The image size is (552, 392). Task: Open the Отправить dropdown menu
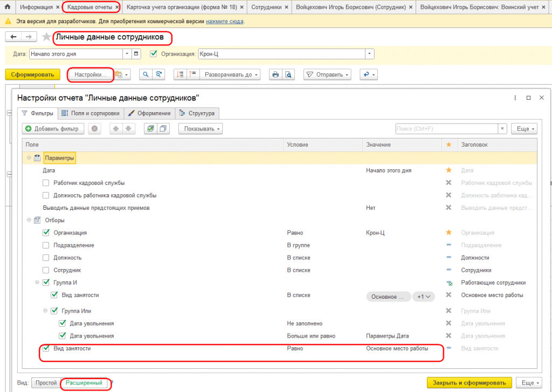(x=327, y=74)
